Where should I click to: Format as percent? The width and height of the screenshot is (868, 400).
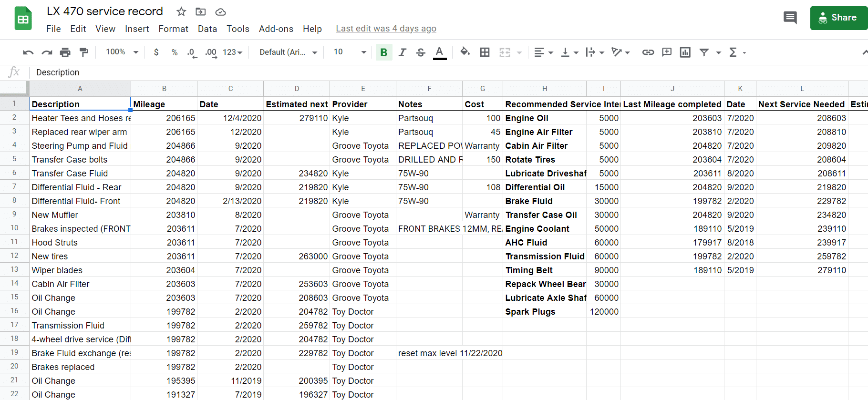(175, 52)
